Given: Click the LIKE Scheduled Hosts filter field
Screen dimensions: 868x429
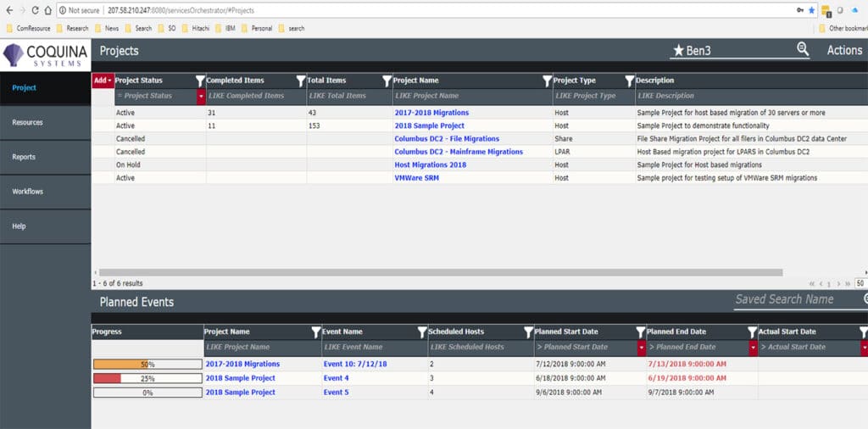Looking at the screenshot, I should point(481,348).
